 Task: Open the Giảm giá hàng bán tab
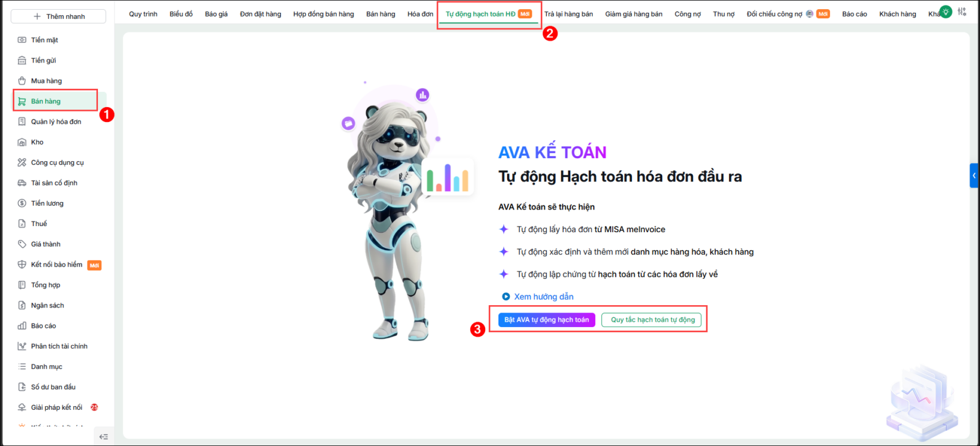point(634,14)
